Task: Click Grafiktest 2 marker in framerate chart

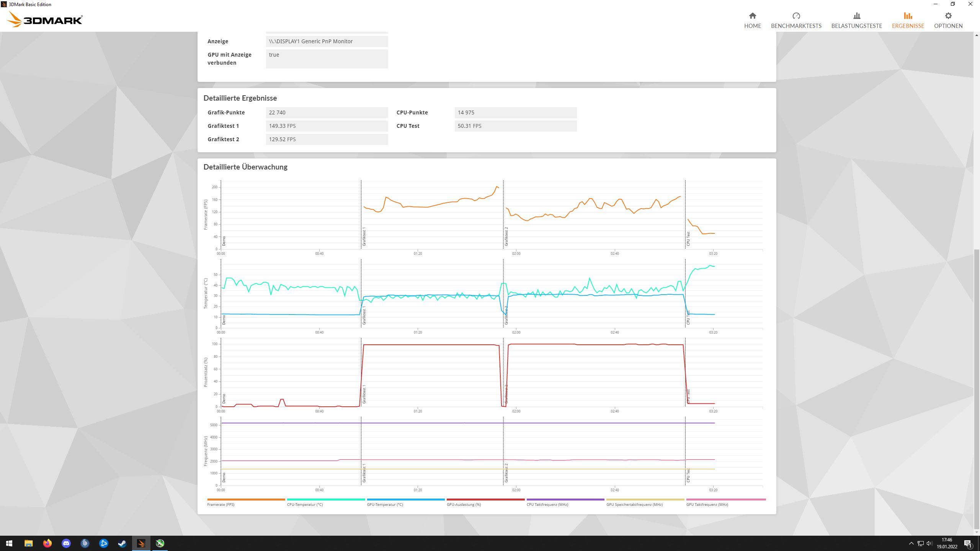Action: [x=506, y=236]
